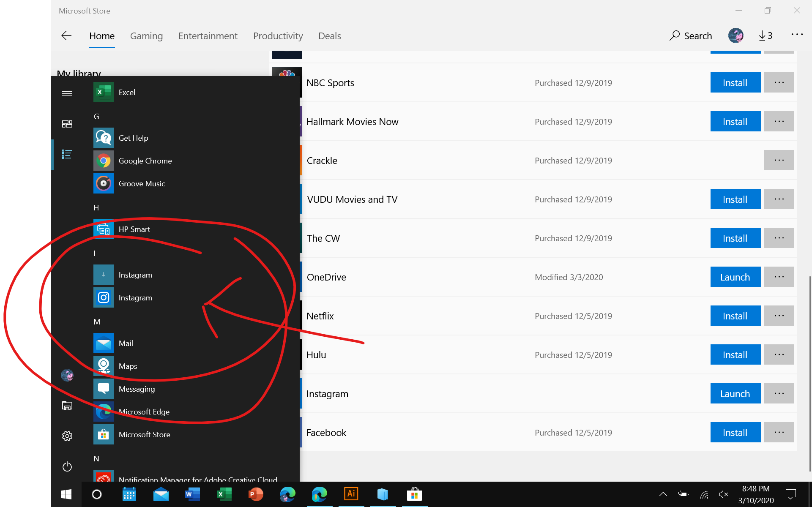Open more options for VUDU Movies and TV
Screen dimensions: 812x507
point(779,199)
